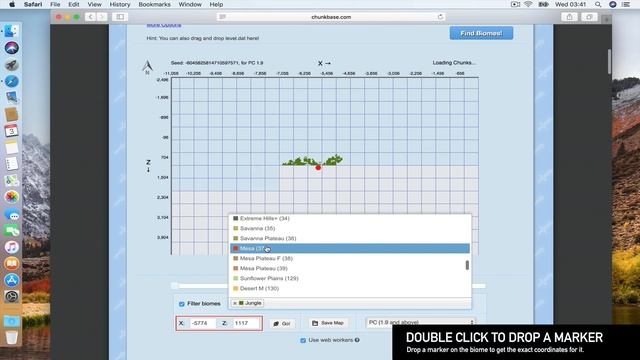Remove the Jungle filter tag
This screenshot has width=640, height=360.
(x=235, y=303)
